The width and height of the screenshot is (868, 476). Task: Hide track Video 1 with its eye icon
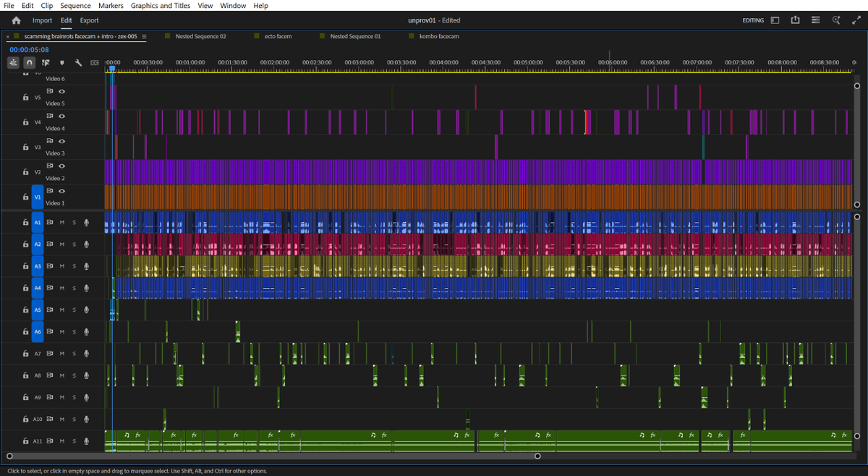click(x=62, y=191)
